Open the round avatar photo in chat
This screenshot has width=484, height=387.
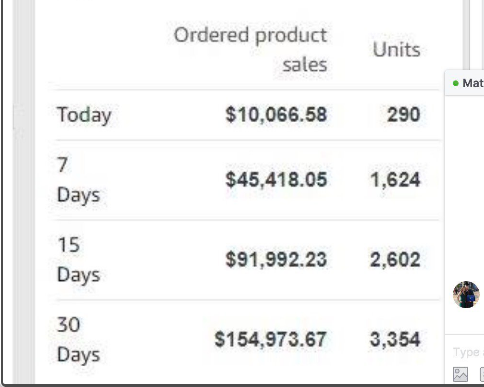[x=466, y=294]
